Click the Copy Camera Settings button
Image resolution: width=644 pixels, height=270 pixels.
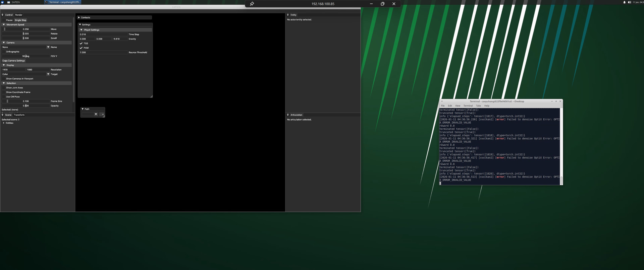[14, 61]
